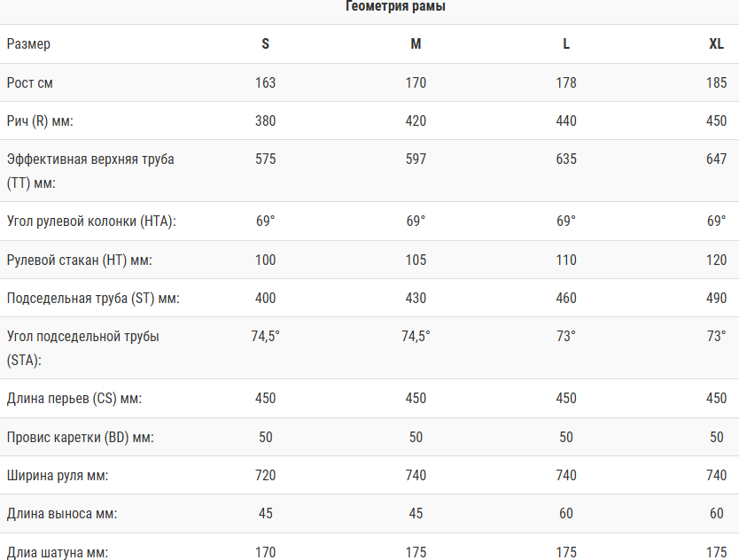739x560 pixels.
Task: Select the 'Подседельная труба (ST) мм:' label
Action: (93, 299)
